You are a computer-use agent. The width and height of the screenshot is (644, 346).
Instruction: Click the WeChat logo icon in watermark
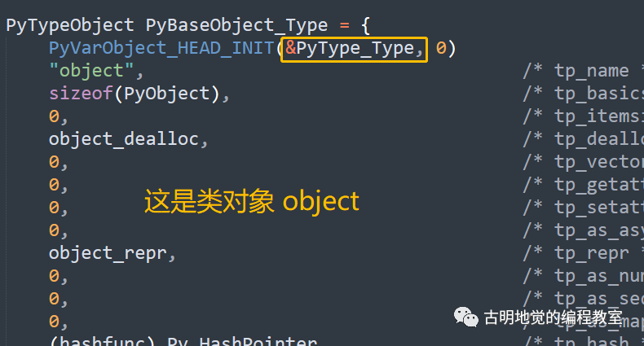[x=466, y=317]
